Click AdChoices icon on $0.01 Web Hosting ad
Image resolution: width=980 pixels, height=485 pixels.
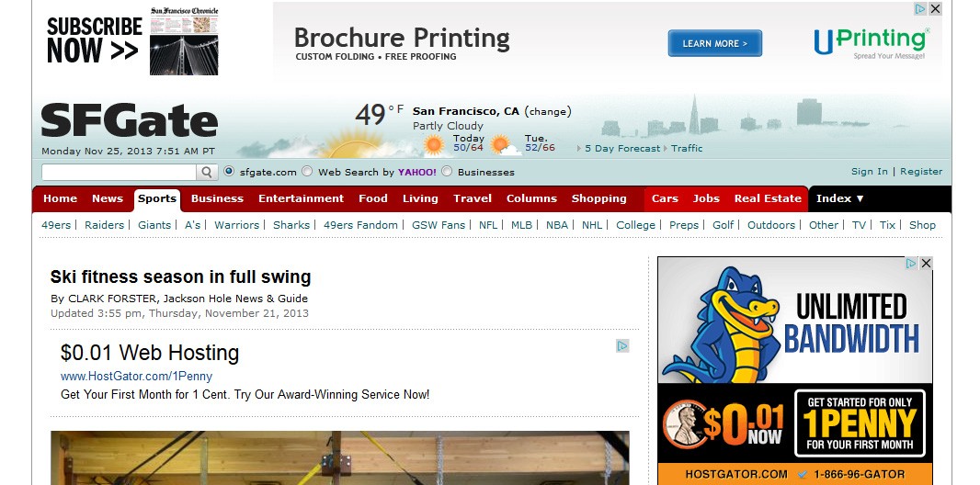(622, 345)
